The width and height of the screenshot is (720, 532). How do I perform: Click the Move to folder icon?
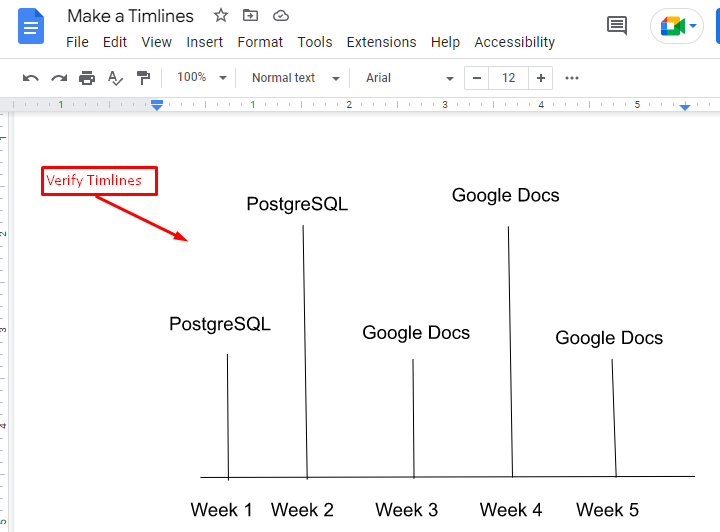point(250,16)
